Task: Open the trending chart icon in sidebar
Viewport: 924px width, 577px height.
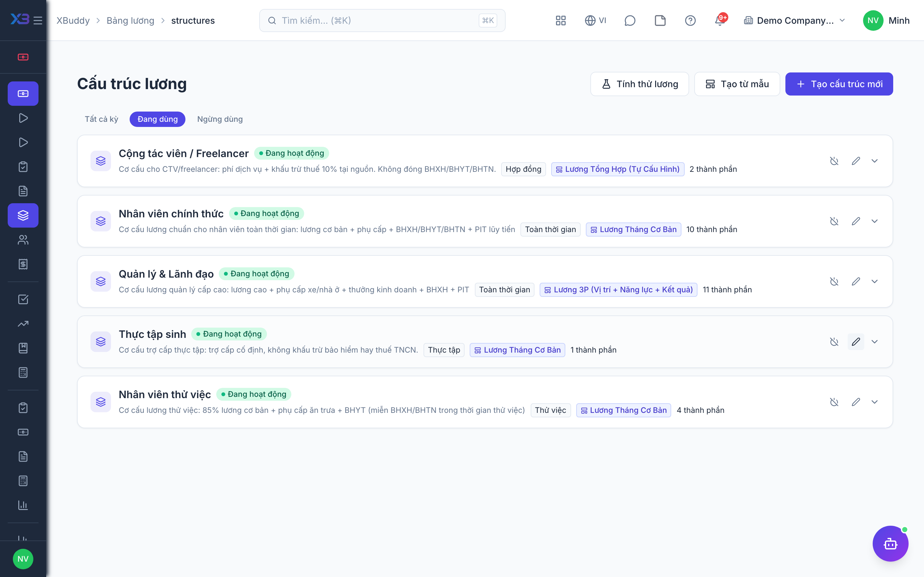Action: 23,324
